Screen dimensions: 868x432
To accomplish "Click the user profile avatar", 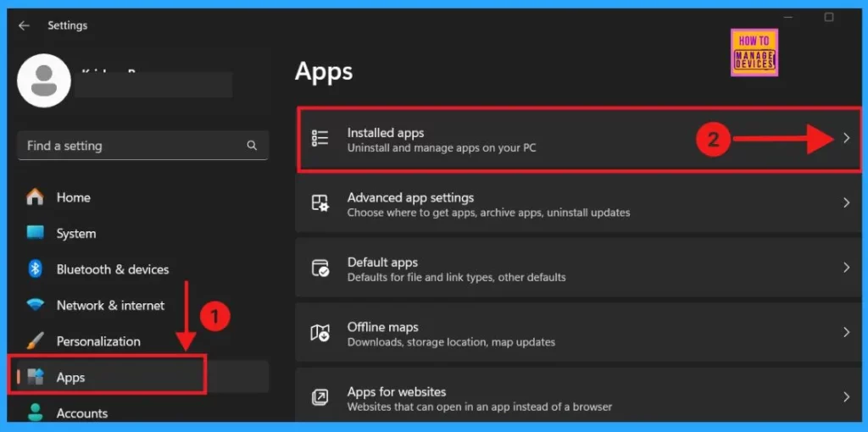I will point(44,80).
